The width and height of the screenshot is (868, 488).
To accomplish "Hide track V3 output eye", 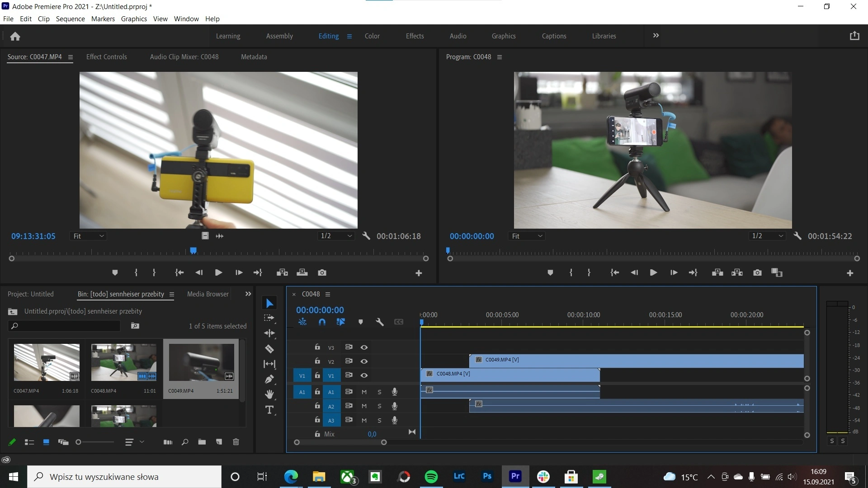I will click(364, 347).
